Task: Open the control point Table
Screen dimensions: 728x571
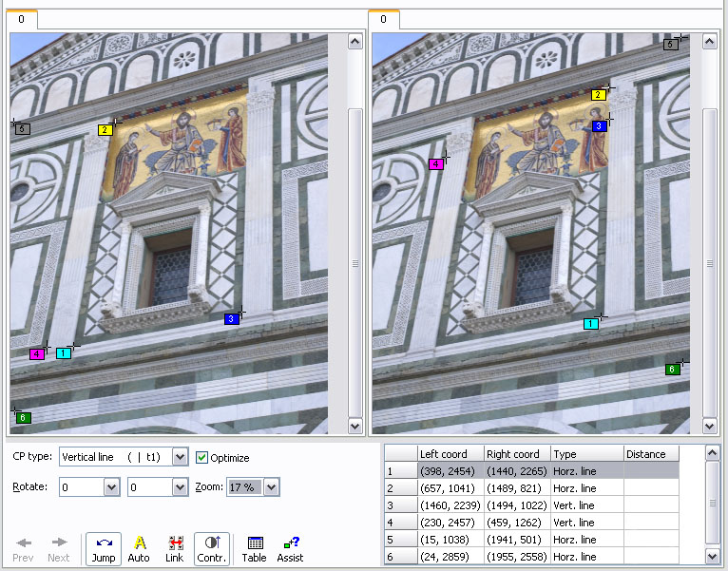Action: click(254, 549)
